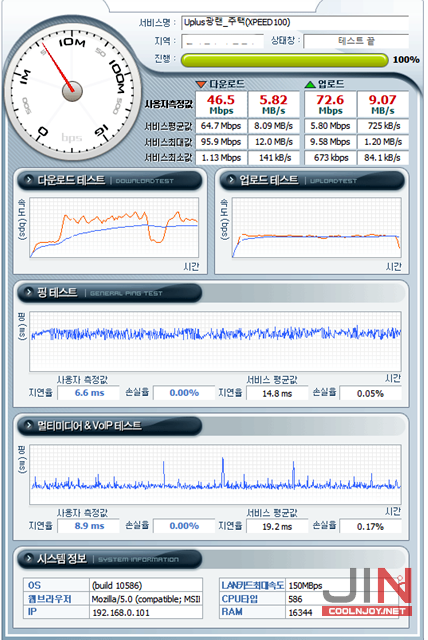Image resolution: width=428 pixels, height=640 pixels.
Task: Select the 1.20 MB/s upload maximum cell
Action: pos(383,142)
